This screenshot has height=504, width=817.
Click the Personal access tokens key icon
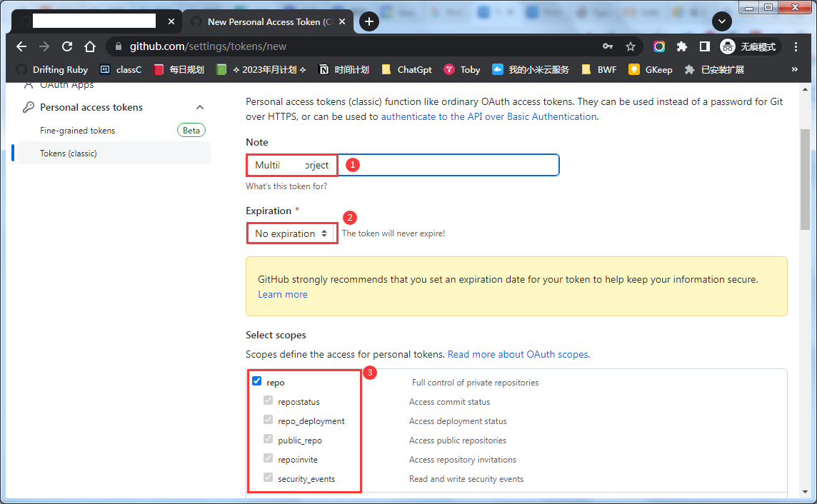(x=28, y=107)
